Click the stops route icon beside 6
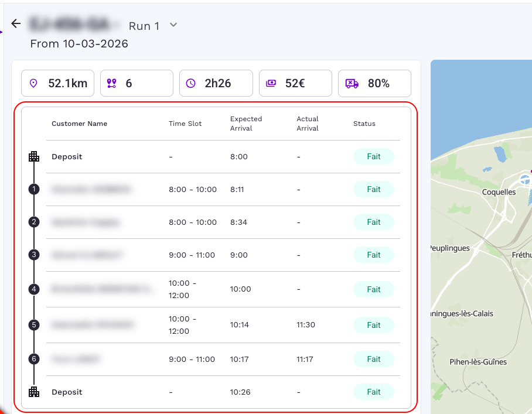Viewport: 532px width, 414px height. [112, 84]
